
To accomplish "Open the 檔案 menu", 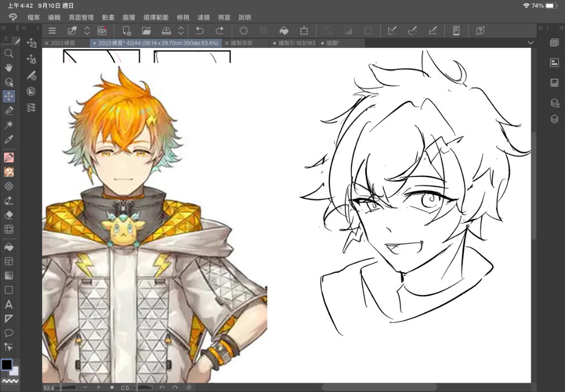I will [34, 17].
